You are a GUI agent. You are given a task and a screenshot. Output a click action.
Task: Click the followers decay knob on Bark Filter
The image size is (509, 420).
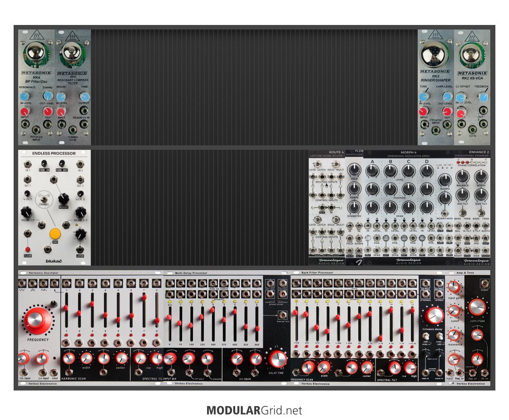[x=434, y=316]
